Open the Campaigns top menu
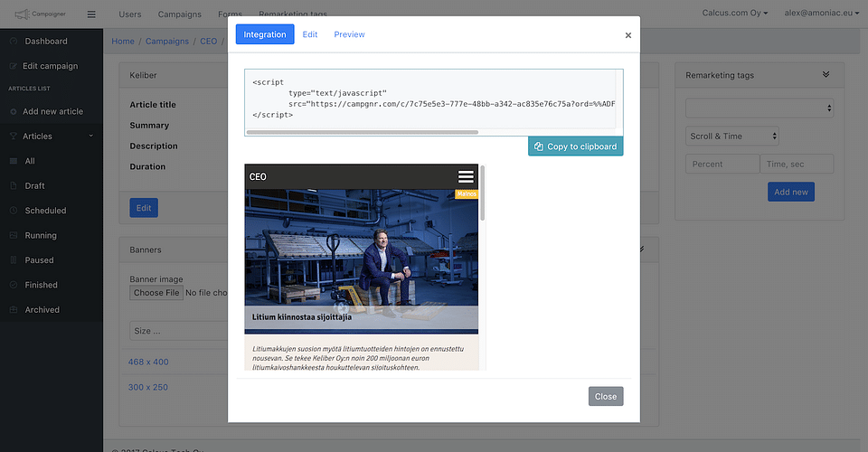Image resolution: width=868 pixels, height=452 pixels. 179,14
